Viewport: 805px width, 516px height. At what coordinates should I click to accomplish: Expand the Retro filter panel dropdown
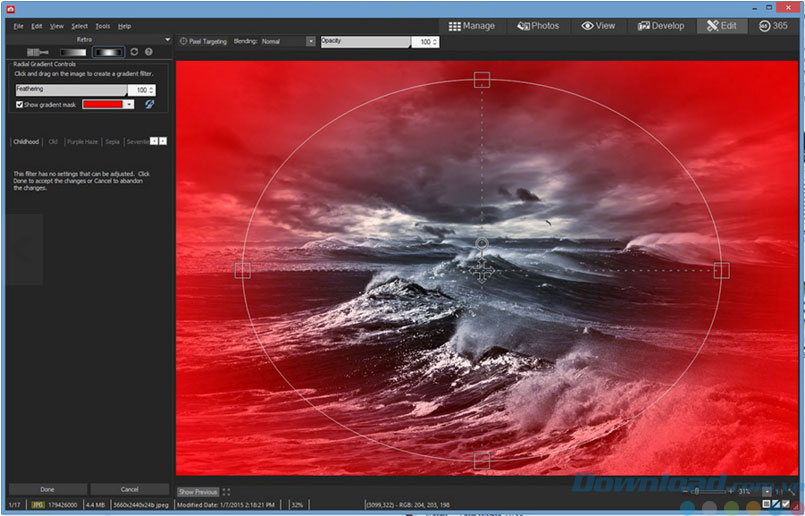pyautogui.click(x=167, y=39)
